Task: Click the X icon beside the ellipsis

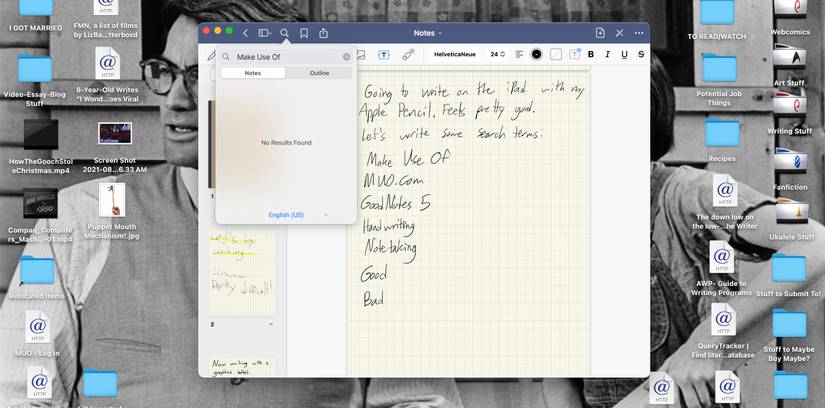Action: coord(620,33)
